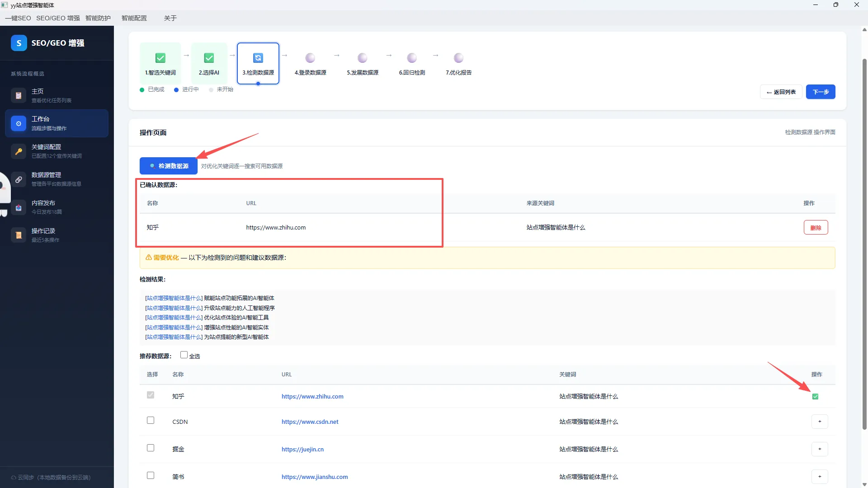Image resolution: width=868 pixels, height=488 pixels.
Task: Click the 检测数据源 blue button
Action: click(x=169, y=166)
